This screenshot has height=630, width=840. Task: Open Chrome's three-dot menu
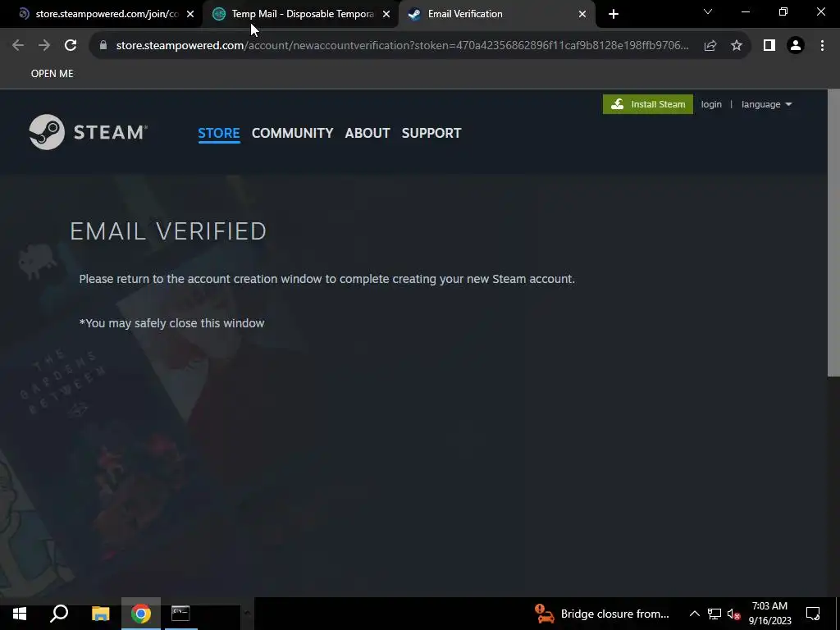pos(822,46)
